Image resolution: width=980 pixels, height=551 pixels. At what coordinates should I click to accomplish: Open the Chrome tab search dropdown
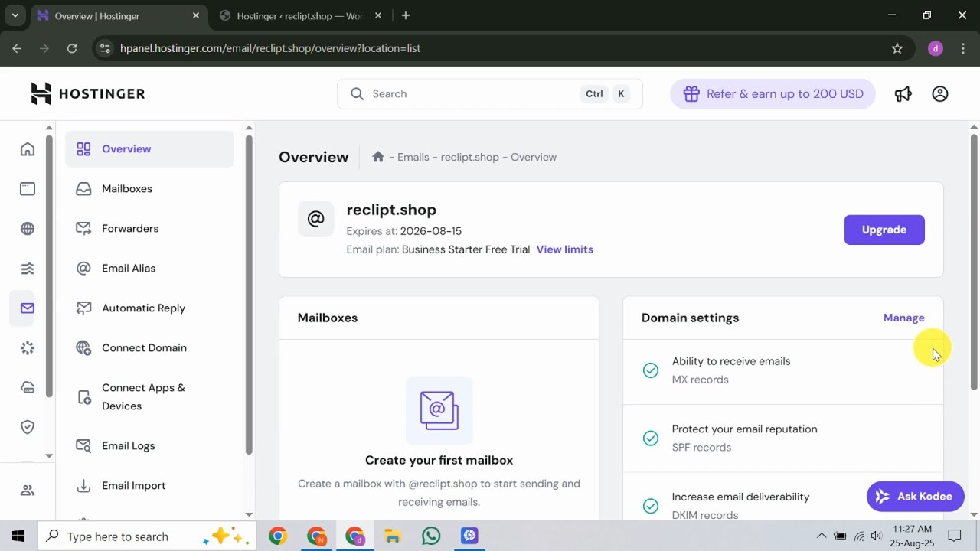pyautogui.click(x=15, y=15)
